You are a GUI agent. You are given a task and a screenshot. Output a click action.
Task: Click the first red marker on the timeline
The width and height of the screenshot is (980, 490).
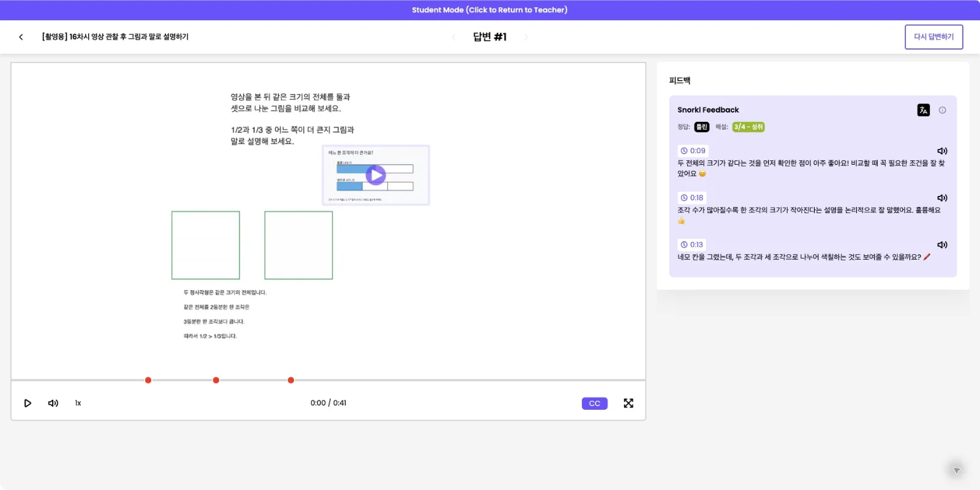148,380
